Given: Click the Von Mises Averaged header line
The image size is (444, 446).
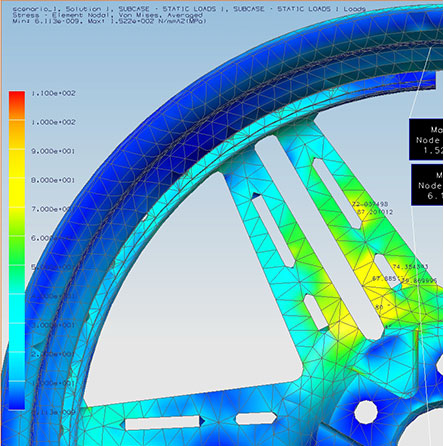Looking at the screenshot, I should click(107, 15).
